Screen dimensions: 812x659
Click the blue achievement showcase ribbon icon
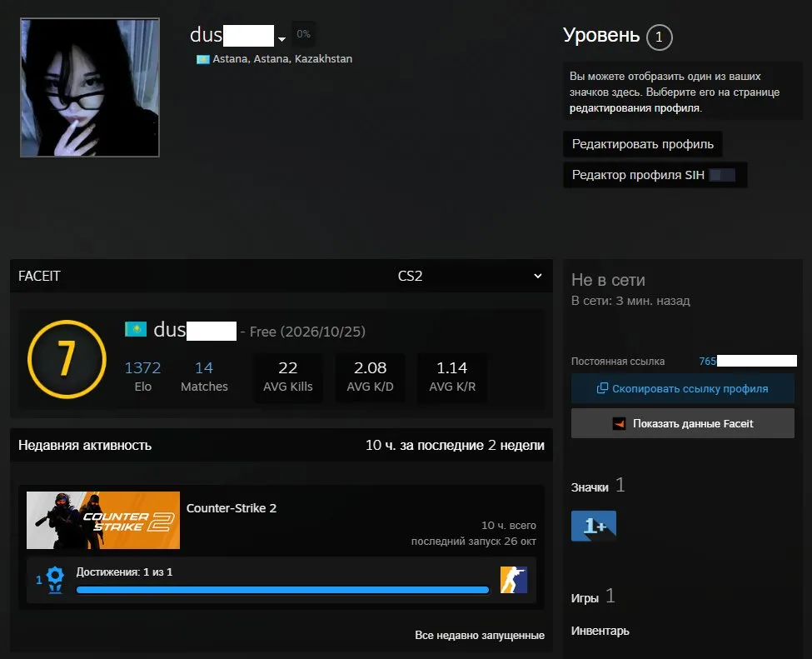(x=56, y=580)
